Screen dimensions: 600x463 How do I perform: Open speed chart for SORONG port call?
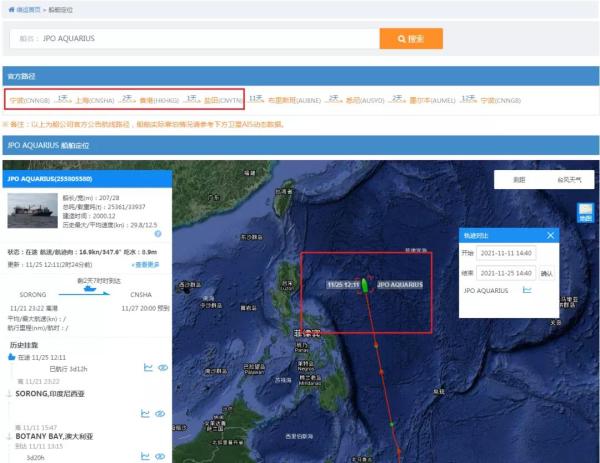point(145,414)
